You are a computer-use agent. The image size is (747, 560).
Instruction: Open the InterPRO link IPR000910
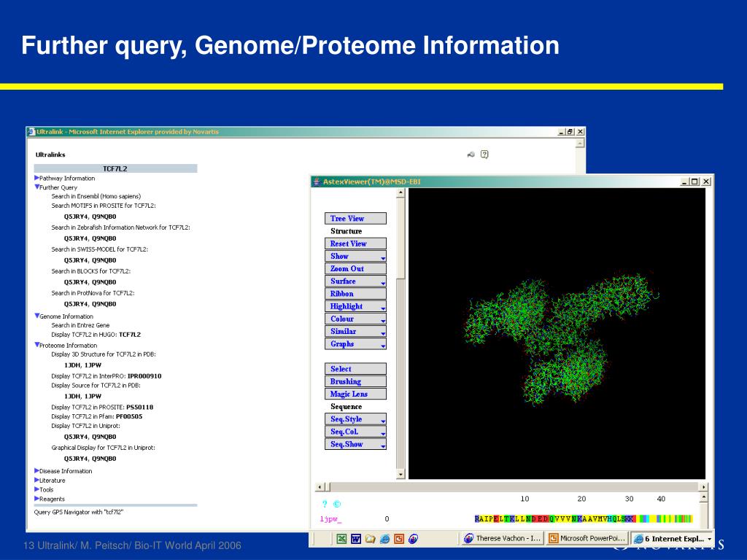(x=144, y=376)
